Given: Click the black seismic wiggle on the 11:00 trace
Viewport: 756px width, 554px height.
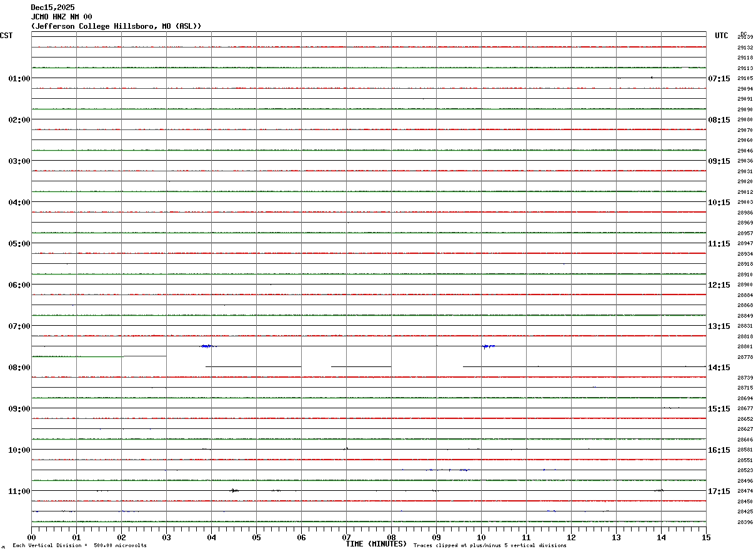Looking at the screenshot, I should 234,491.
